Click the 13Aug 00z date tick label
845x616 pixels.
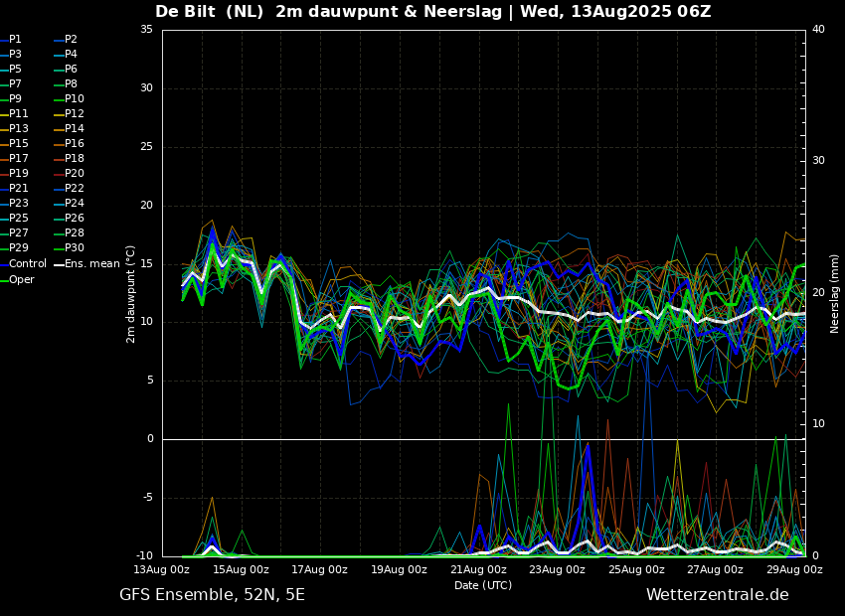(162, 570)
